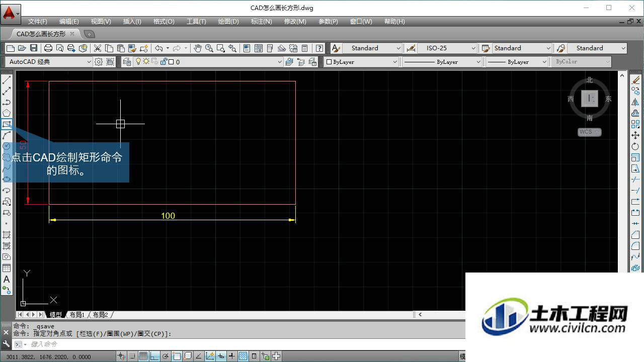644x362 pixels.
Task: Click the Rectangle draw command icon
Action: pos(7,124)
